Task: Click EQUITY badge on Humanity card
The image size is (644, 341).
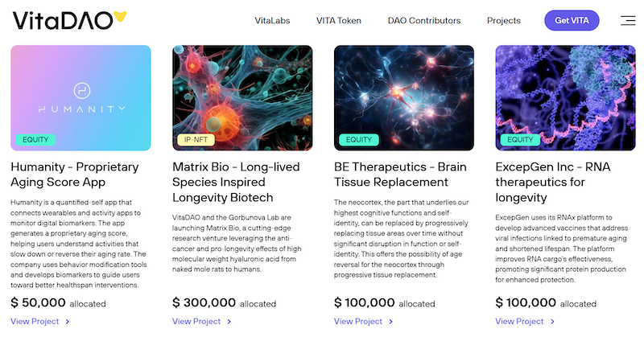Action: (35, 139)
